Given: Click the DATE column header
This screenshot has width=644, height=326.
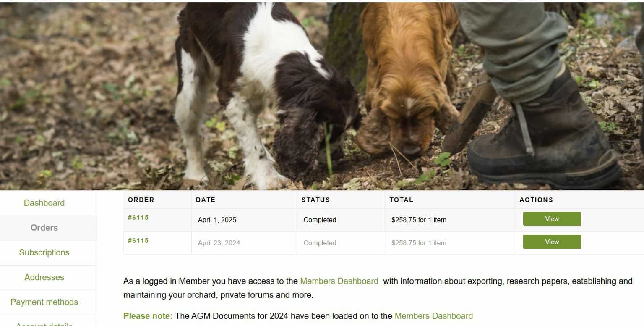Looking at the screenshot, I should click(x=206, y=200).
